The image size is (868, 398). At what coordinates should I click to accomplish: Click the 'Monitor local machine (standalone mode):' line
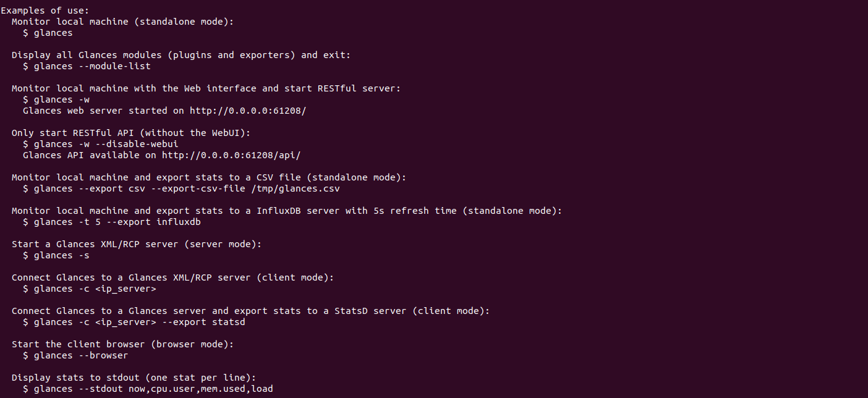pos(123,22)
